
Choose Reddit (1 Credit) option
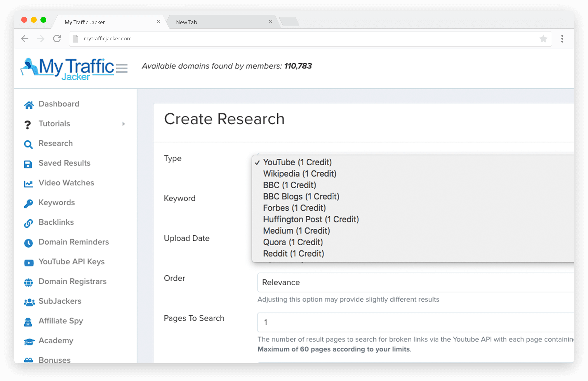pyautogui.click(x=413, y=253)
